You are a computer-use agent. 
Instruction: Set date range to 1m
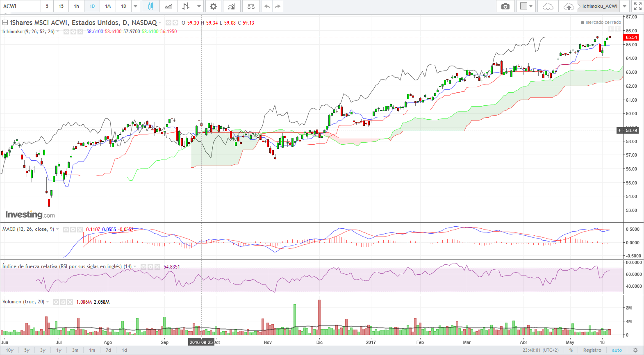tap(92, 350)
